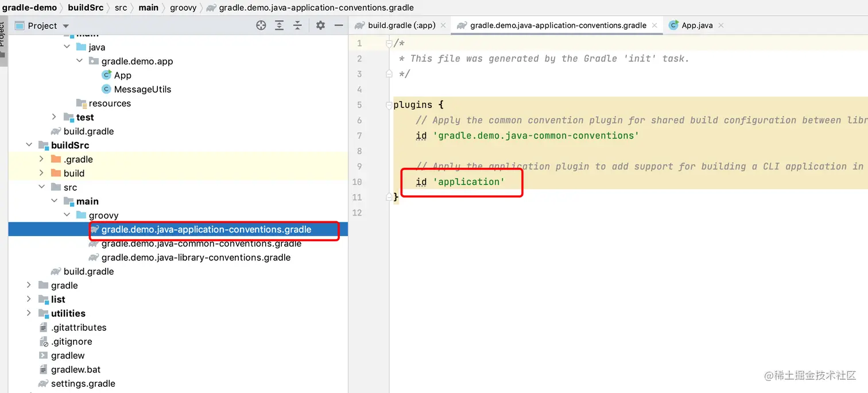This screenshot has height=393, width=868.
Task: Click the fold end marker on line 11
Action: click(x=389, y=197)
